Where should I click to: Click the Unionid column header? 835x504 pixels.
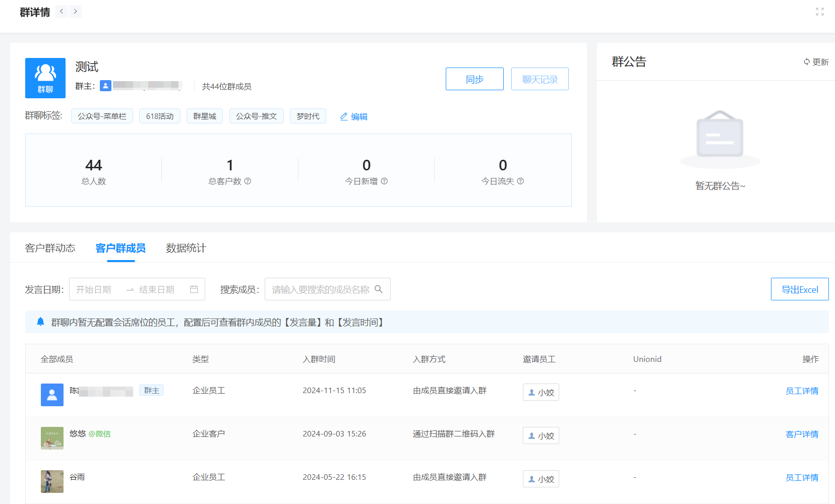pos(647,359)
